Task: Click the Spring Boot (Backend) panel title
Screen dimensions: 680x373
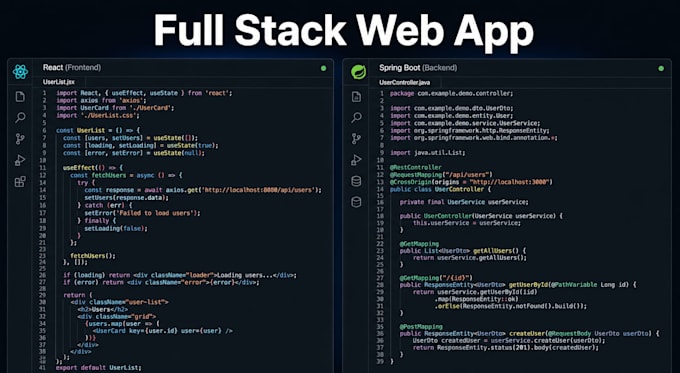Action: pyautogui.click(x=418, y=68)
